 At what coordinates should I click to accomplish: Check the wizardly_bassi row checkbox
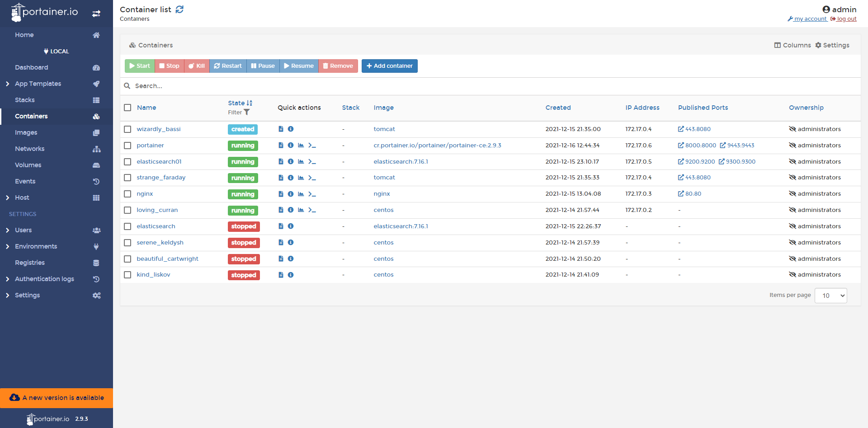(127, 129)
